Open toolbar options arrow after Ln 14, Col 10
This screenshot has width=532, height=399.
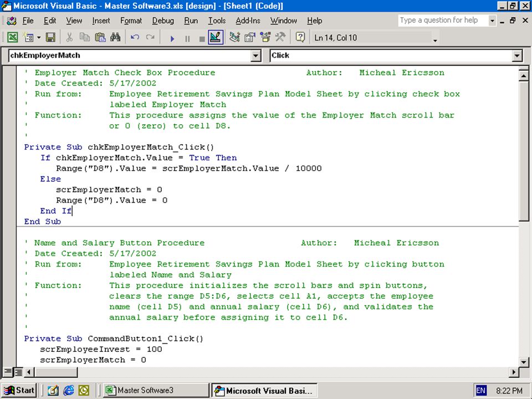(435, 40)
